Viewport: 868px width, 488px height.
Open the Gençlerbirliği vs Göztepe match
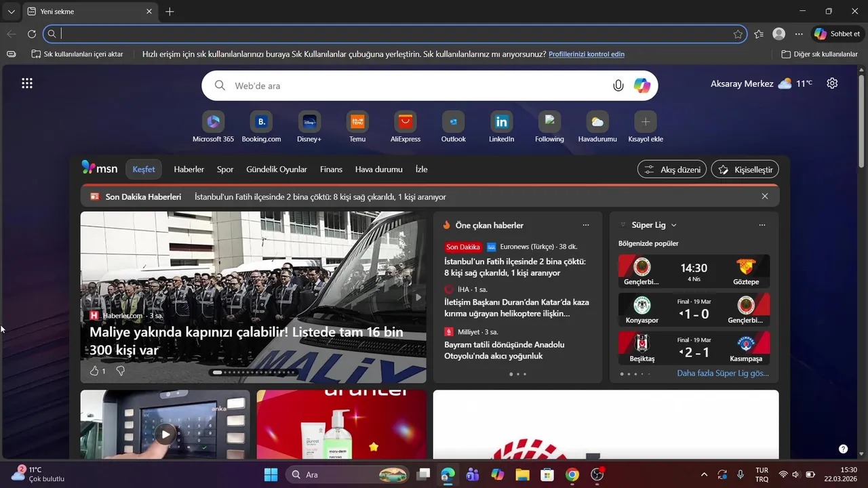coord(694,271)
